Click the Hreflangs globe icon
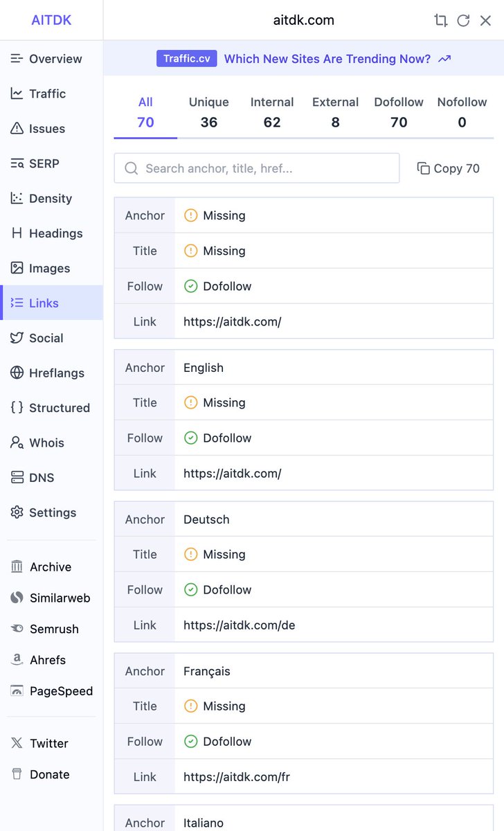This screenshot has width=504, height=831. [17, 373]
